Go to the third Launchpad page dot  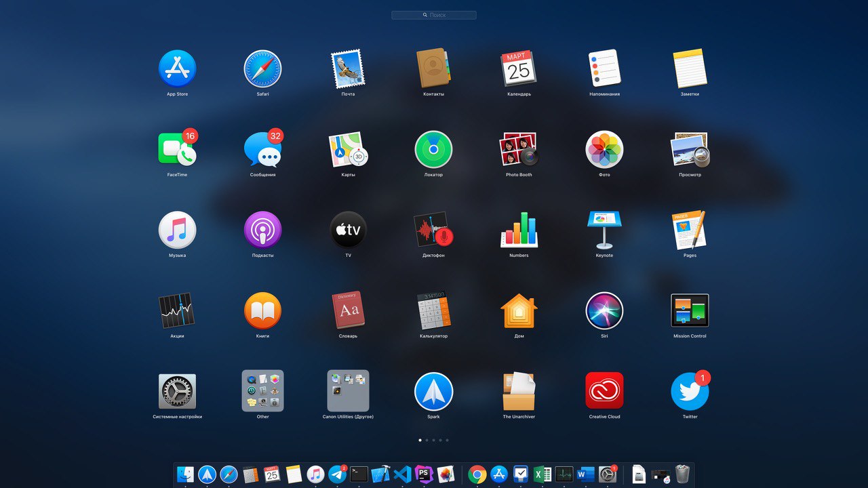[x=433, y=440]
